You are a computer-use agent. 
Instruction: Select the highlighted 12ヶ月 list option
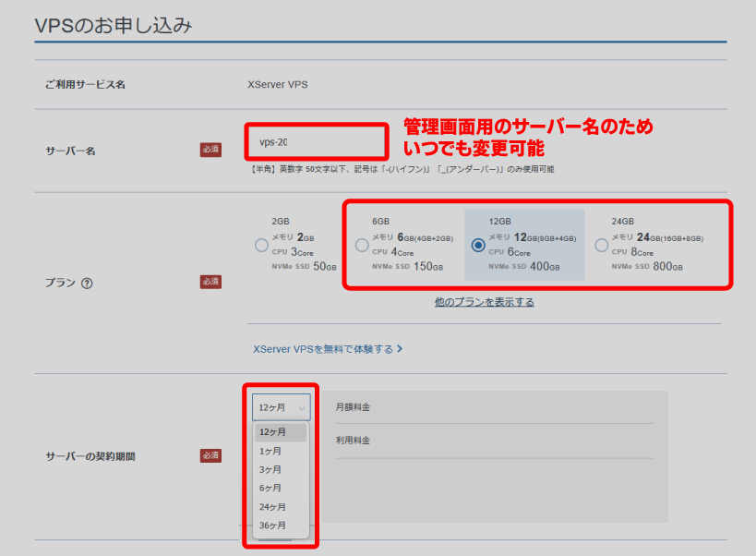pyautogui.click(x=273, y=432)
